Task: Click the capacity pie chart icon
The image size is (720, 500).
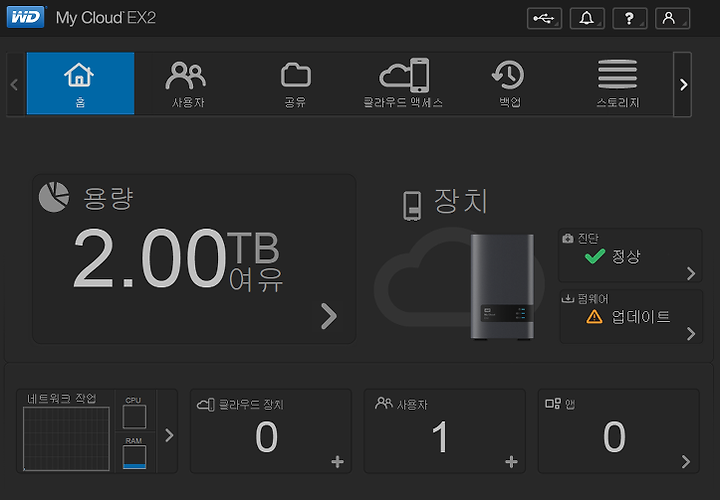Action: coord(54,197)
